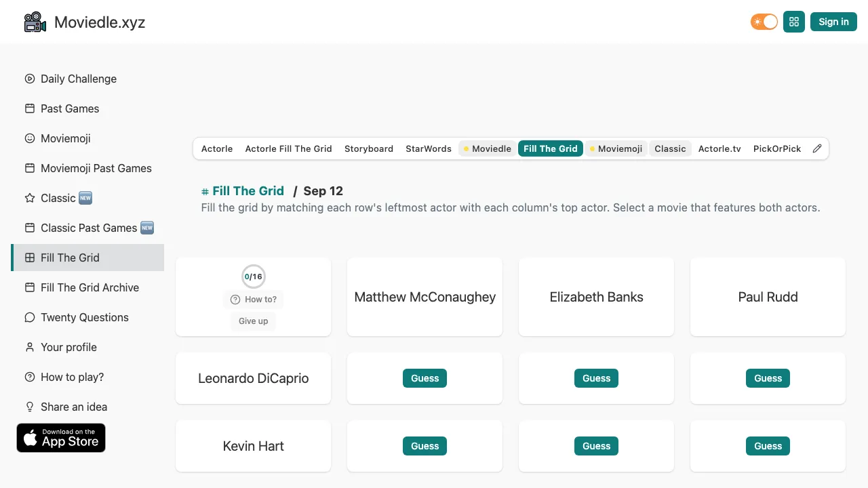Open Moviemoji Past Games in sidebar

coord(87,168)
